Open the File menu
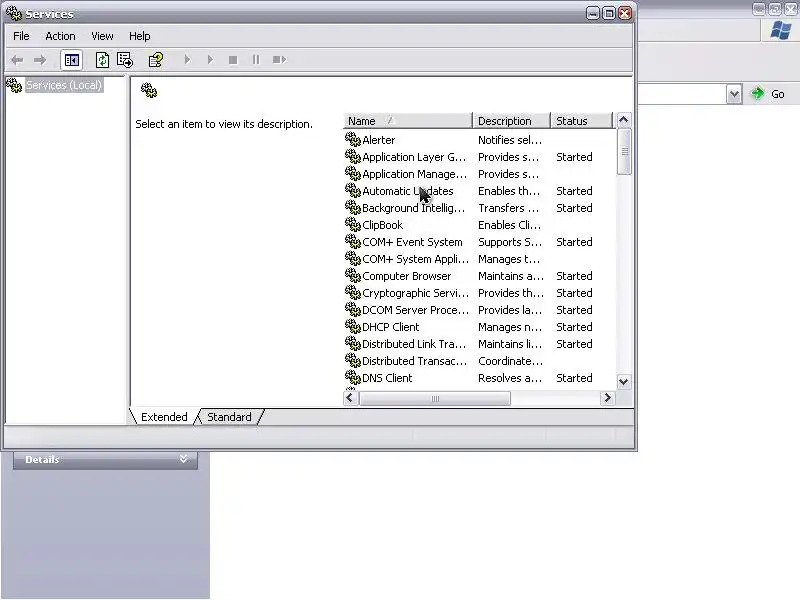Viewport: 800px width, 600px height. 21,36
